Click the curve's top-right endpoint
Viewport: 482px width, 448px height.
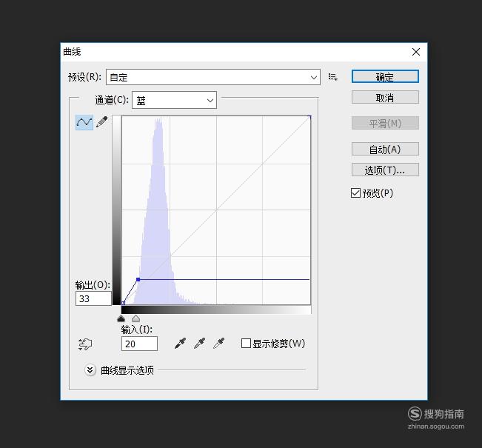pos(309,116)
